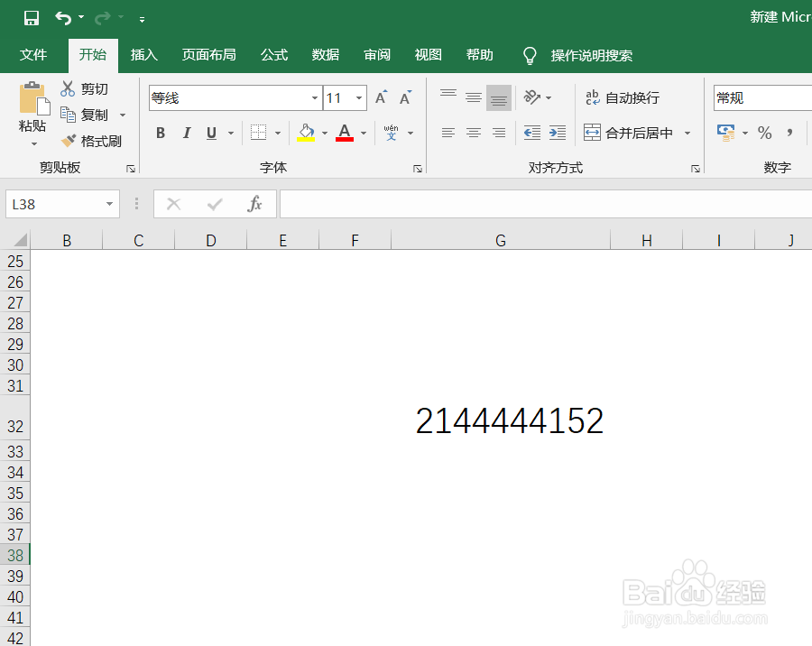This screenshot has width=812, height=646.
Task: Apply accounting number format icon
Action: [x=726, y=133]
